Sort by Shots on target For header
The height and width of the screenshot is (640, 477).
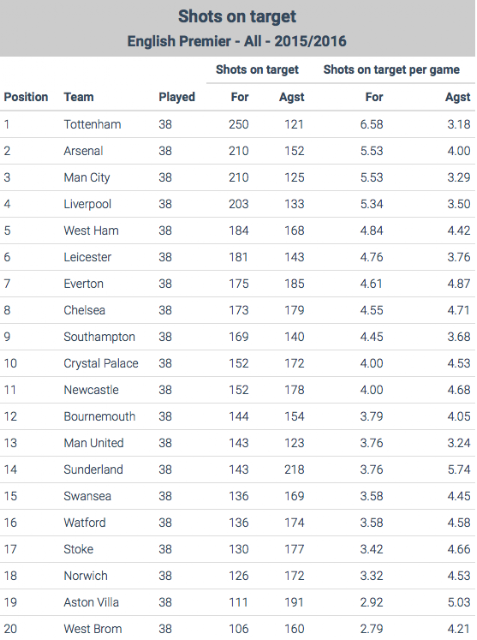pyautogui.click(x=240, y=97)
